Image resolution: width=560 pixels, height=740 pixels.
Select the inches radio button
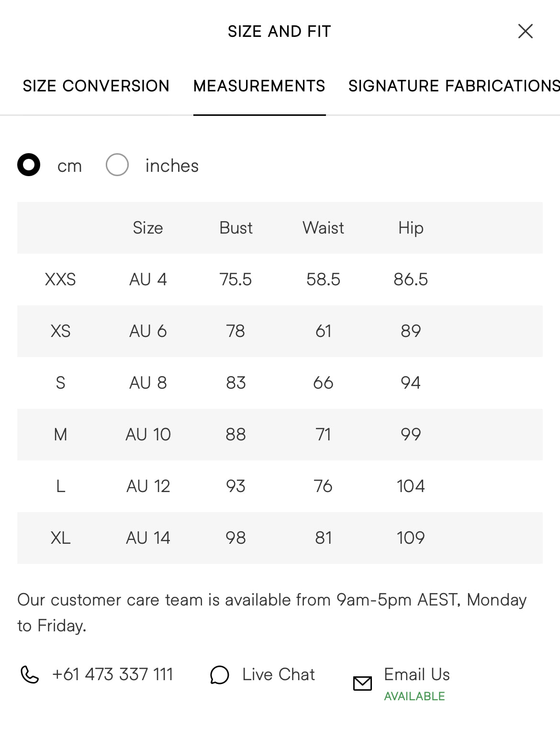(x=117, y=165)
